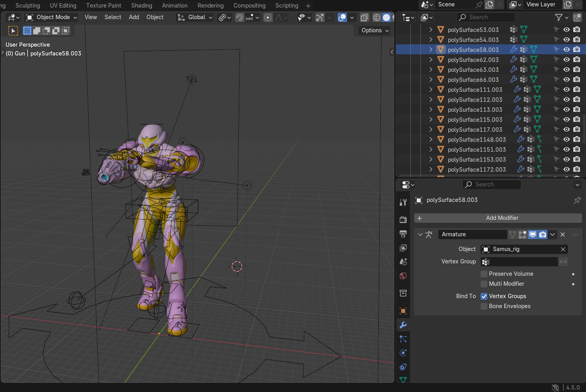Toggle modifier display in Edit Mode icon
Screen dimensions: 586x392
click(523, 234)
